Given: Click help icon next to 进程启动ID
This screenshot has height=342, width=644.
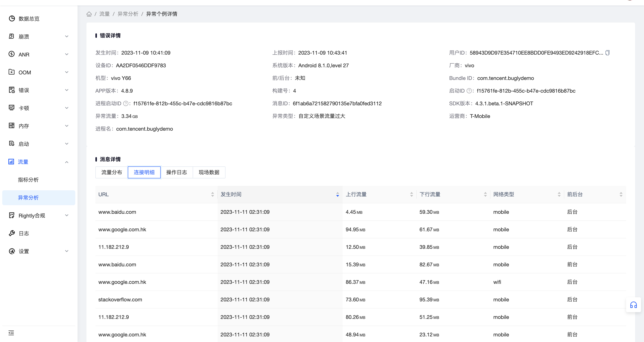Looking at the screenshot, I should (126, 103).
